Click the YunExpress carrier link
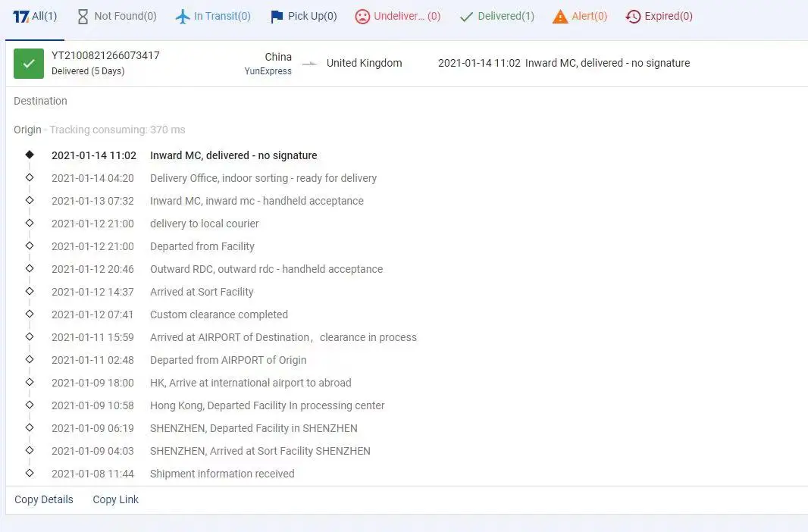808x532 pixels. pos(268,71)
